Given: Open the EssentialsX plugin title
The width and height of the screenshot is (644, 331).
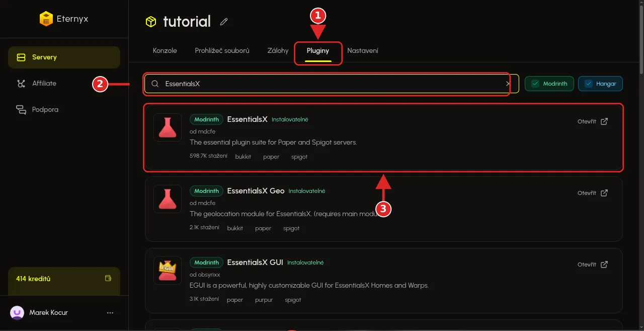Looking at the screenshot, I should (x=247, y=119).
